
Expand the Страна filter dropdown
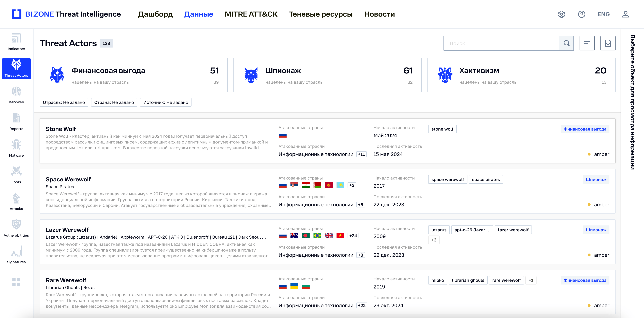pyautogui.click(x=114, y=102)
